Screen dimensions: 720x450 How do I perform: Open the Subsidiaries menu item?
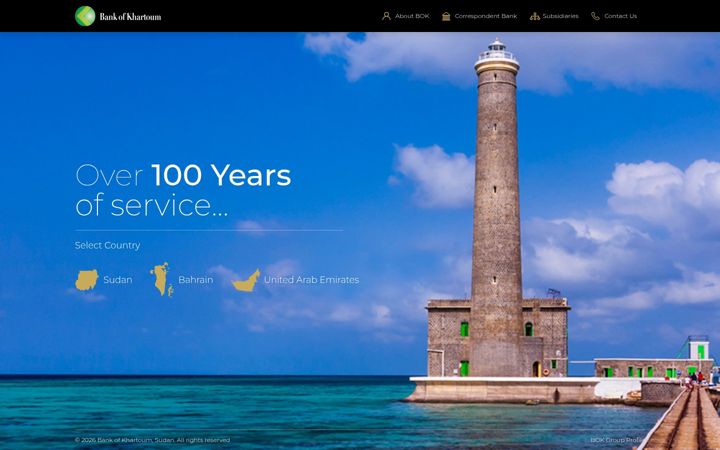(560, 16)
